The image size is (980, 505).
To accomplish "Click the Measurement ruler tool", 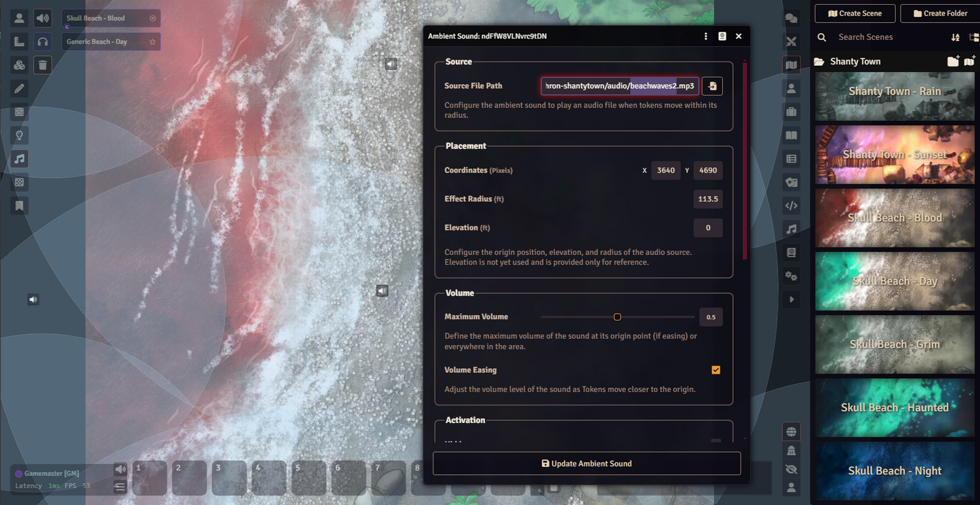I will [20, 42].
